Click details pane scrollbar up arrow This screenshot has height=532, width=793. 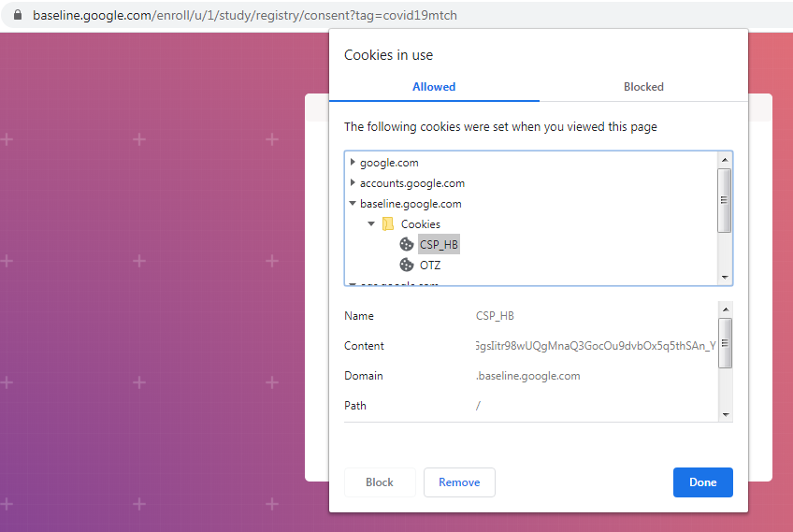click(x=725, y=309)
